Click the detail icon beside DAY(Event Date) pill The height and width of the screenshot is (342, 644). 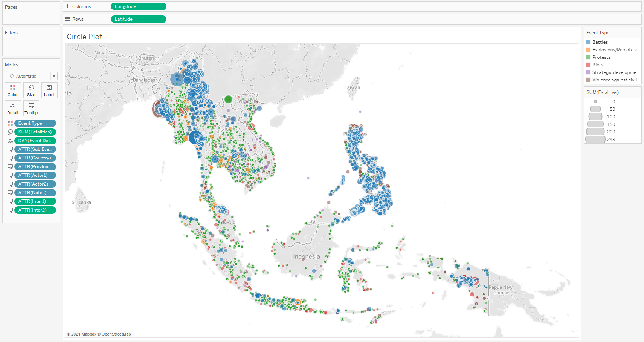[10, 141]
